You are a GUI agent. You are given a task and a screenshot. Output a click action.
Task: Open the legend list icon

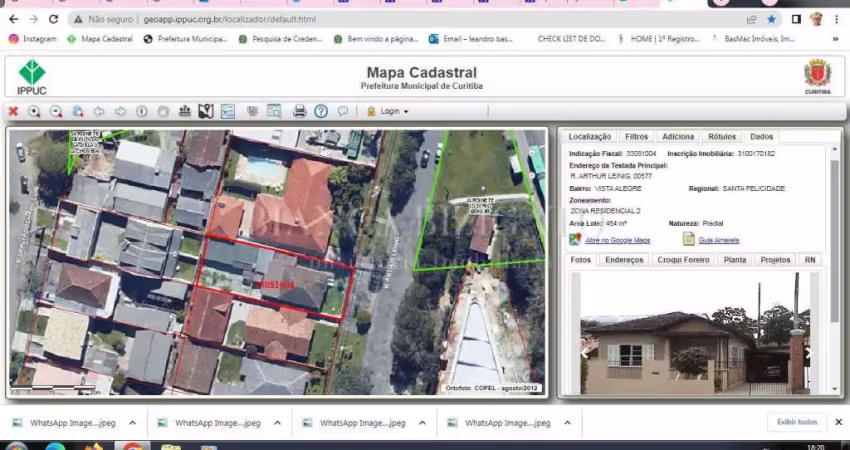[x=228, y=111]
